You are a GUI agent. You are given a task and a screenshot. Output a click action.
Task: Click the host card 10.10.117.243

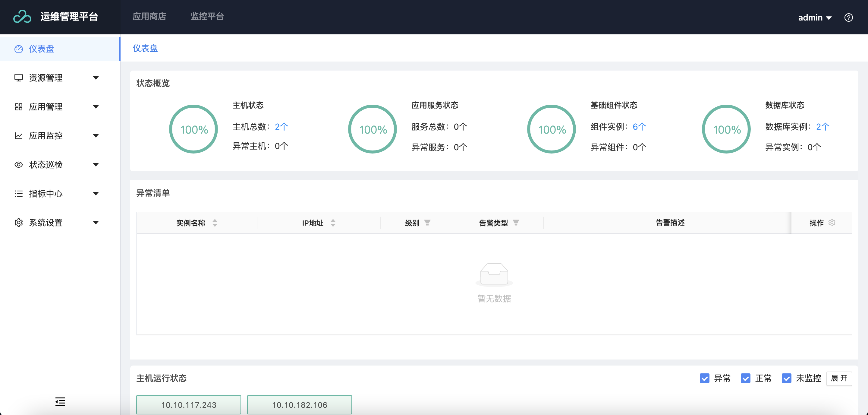coord(188,404)
